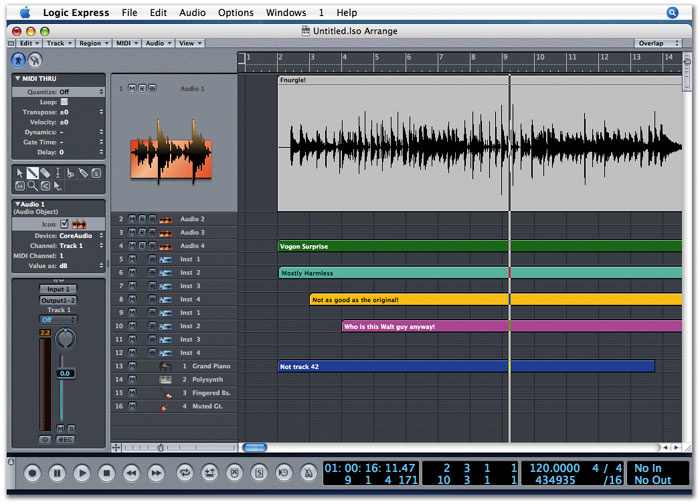
Task: Click the Grand Piano instrument icon
Action: pyautogui.click(x=165, y=366)
